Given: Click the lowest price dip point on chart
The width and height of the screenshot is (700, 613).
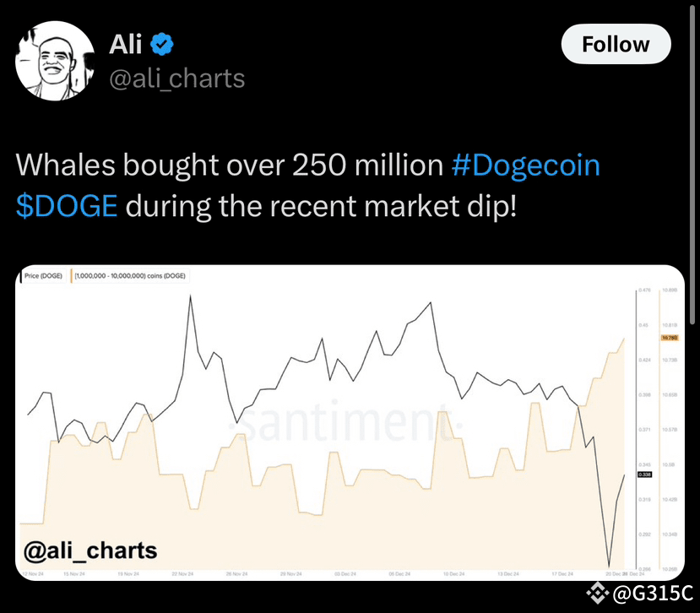Looking at the screenshot, I should pos(610,565).
